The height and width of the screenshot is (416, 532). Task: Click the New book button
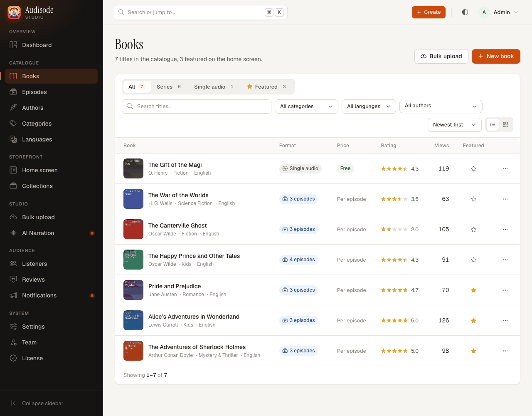(x=496, y=56)
